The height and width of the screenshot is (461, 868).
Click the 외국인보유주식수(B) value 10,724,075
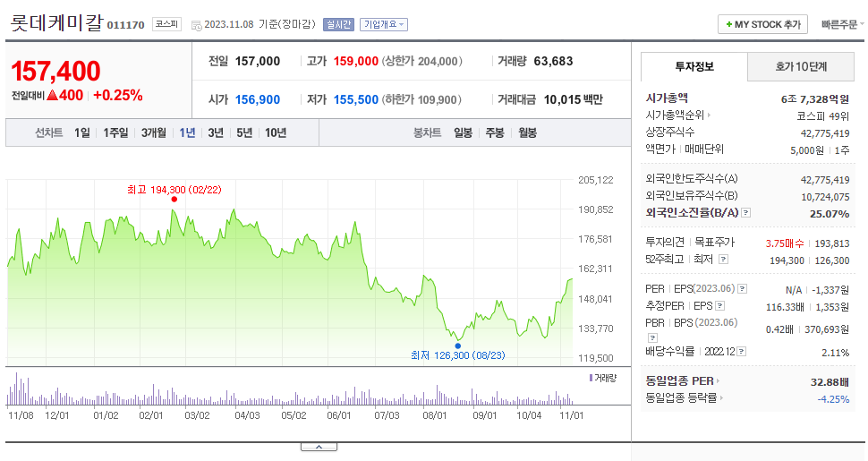[825, 197]
